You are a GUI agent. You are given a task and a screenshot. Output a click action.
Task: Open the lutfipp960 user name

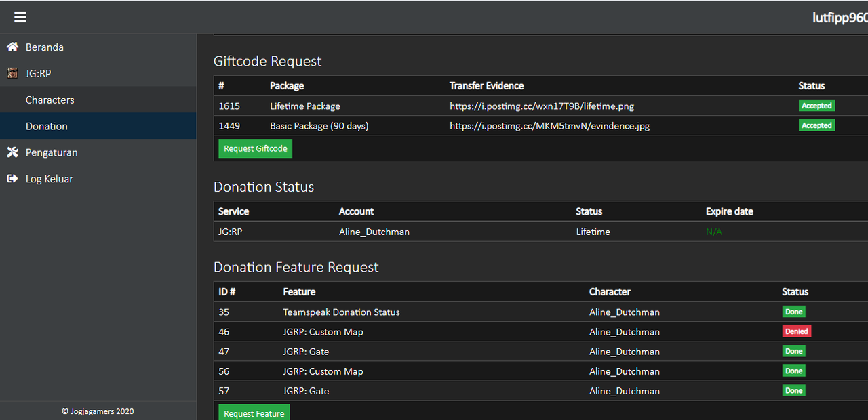[x=840, y=18]
